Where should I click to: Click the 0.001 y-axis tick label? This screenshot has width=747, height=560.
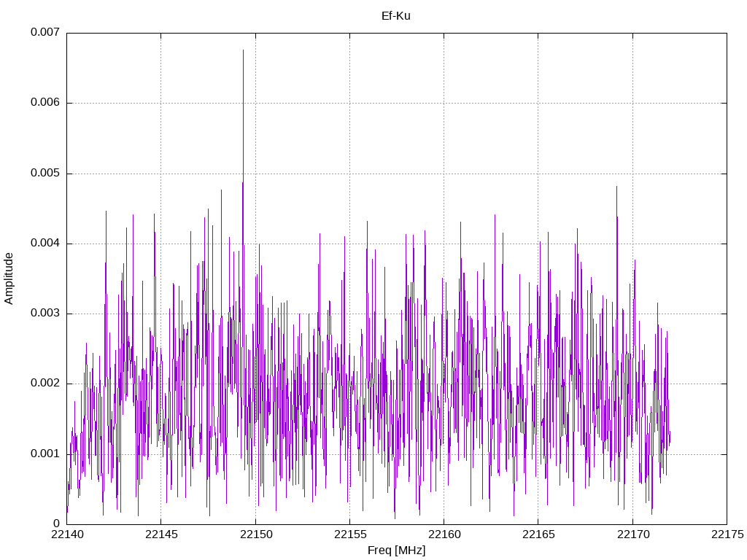[x=45, y=454]
